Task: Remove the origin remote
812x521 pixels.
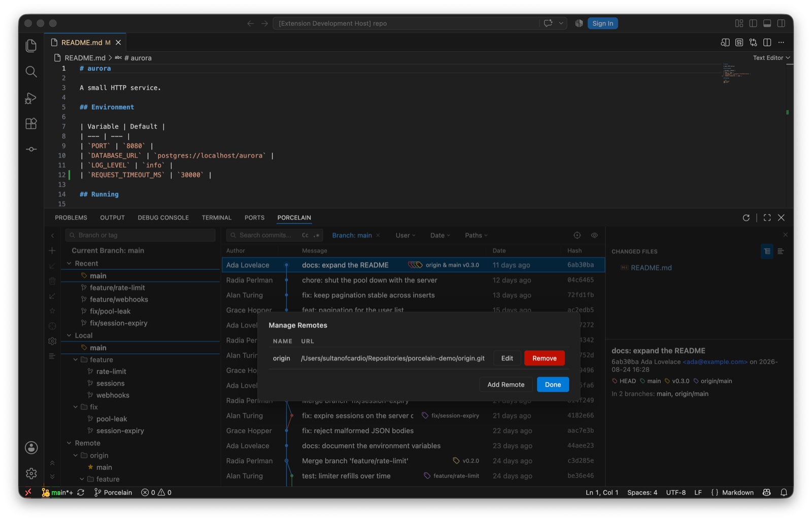Action: point(545,358)
